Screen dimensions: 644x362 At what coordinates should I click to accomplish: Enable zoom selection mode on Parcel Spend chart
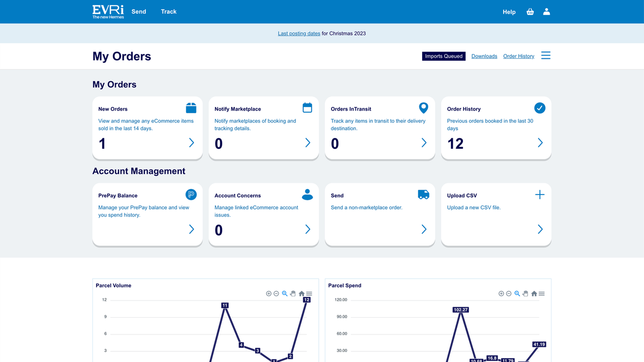coord(517,294)
